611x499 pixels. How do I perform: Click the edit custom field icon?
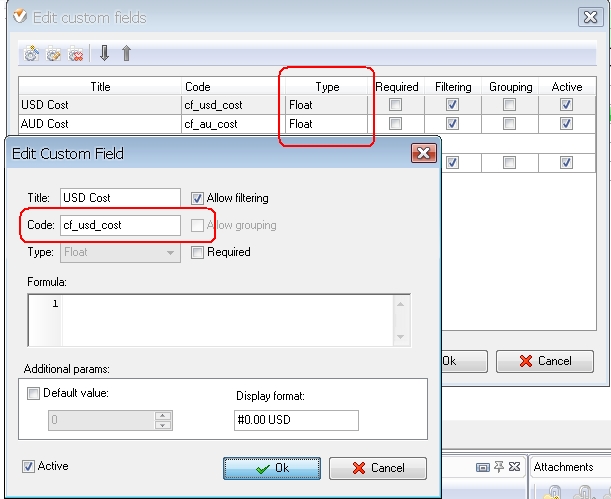[53, 54]
